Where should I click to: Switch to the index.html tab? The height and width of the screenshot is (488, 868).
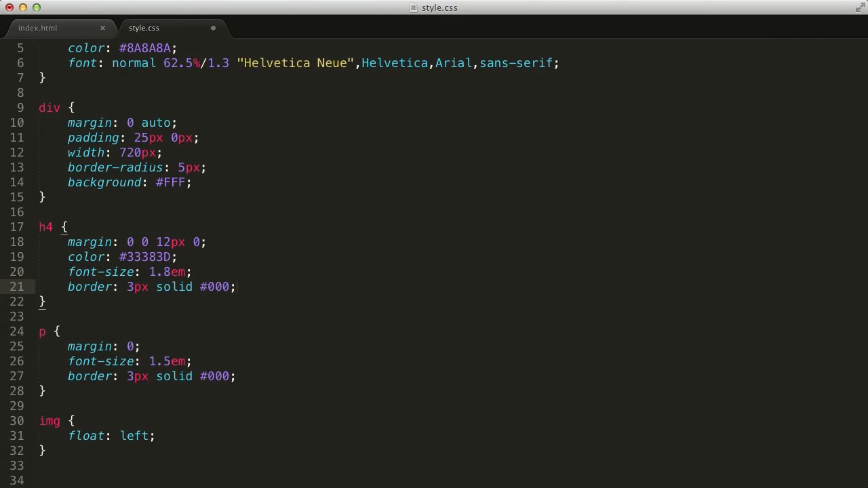click(37, 28)
